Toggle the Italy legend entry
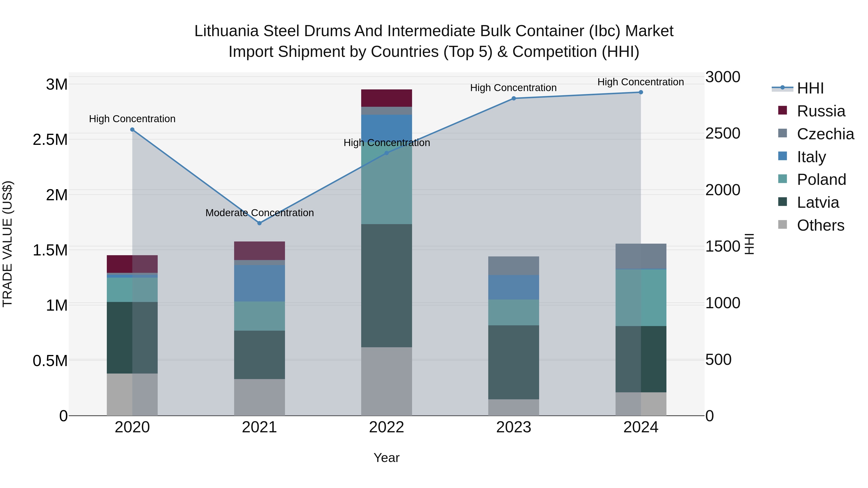Screen dimensions: 868x488 click(x=802, y=157)
